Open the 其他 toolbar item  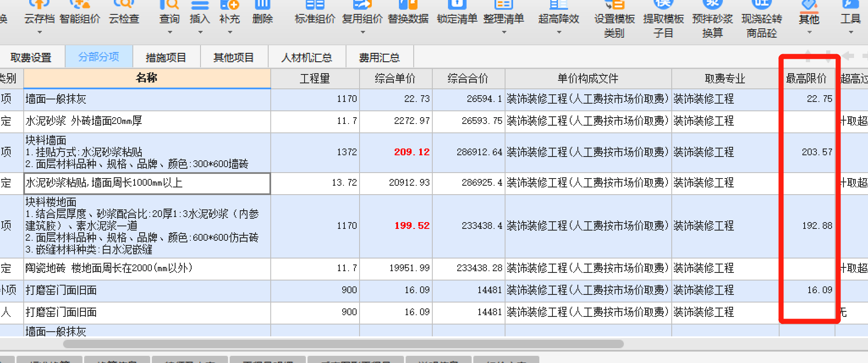pyautogui.click(x=809, y=13)
